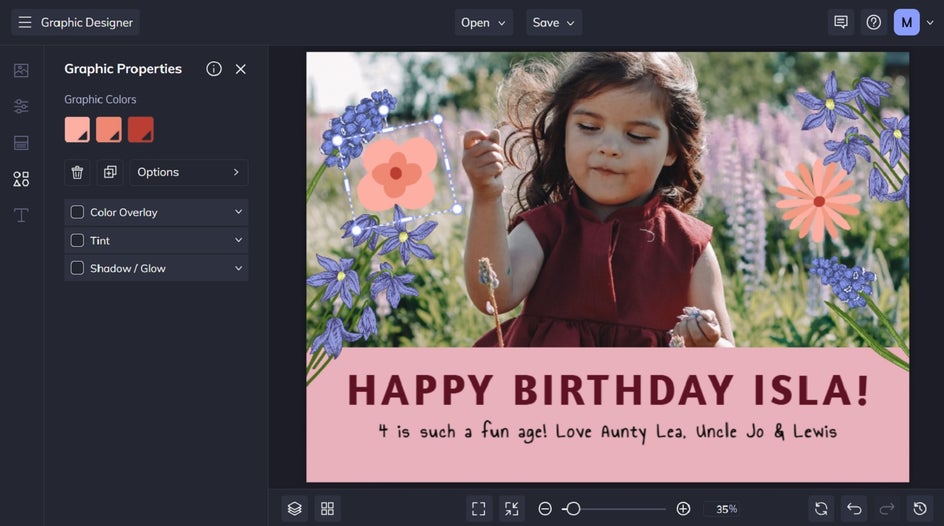Delete the selected graphic with trash icon
944x526 pixels.
77,172
